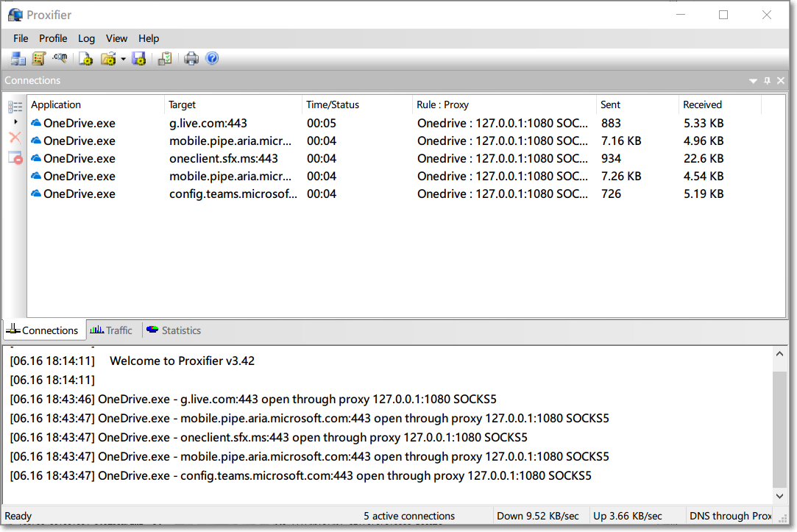Click the log vertical scrollbar thumb
This screenshot has height=532, width=797.
coord(780,429)
